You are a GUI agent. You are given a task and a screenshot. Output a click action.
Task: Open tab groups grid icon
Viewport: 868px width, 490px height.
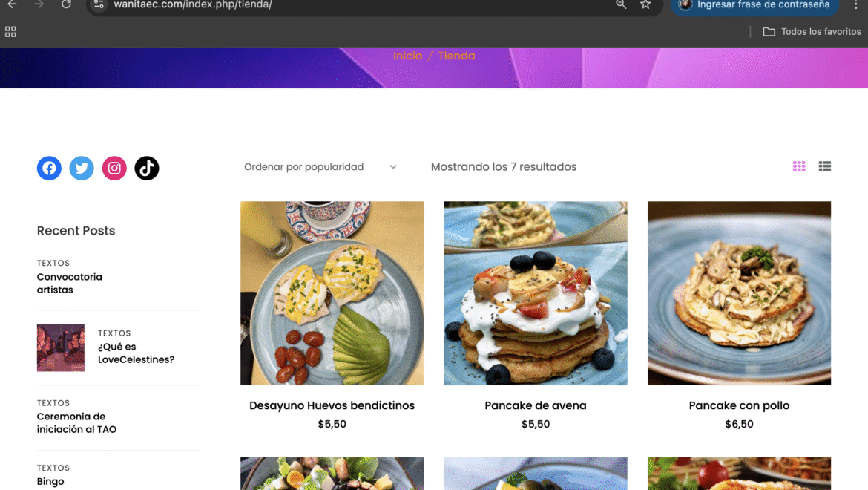10,32
